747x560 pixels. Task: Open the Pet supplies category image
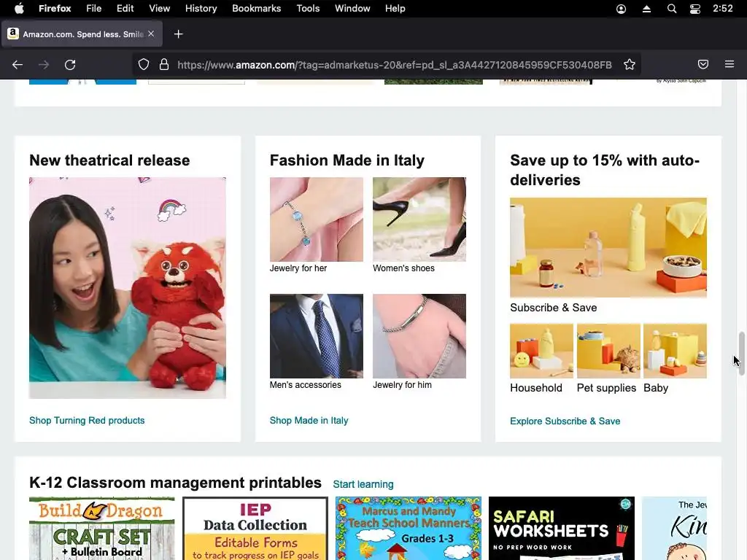click(x=608, y=351)
